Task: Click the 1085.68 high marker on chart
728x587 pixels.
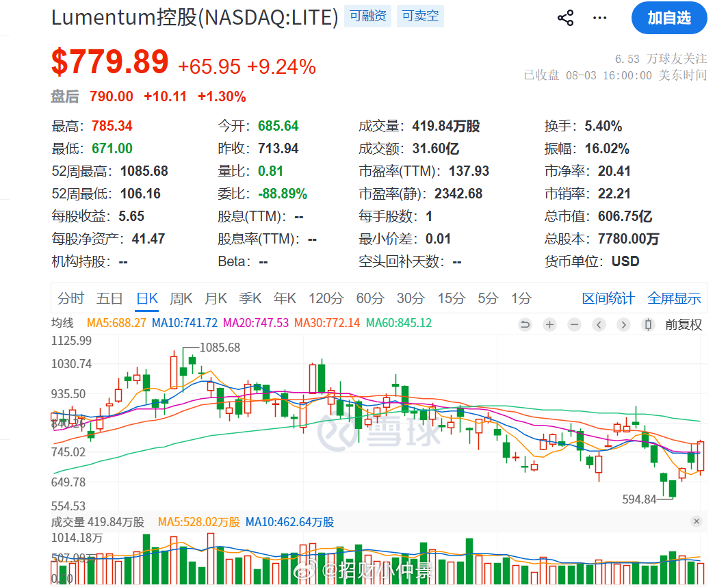Action: [220, 348]
